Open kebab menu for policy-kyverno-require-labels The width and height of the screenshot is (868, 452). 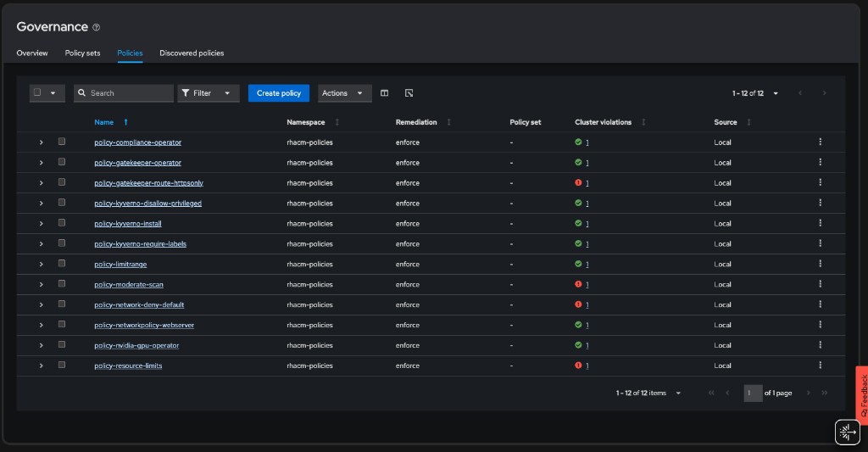(820, 243)
